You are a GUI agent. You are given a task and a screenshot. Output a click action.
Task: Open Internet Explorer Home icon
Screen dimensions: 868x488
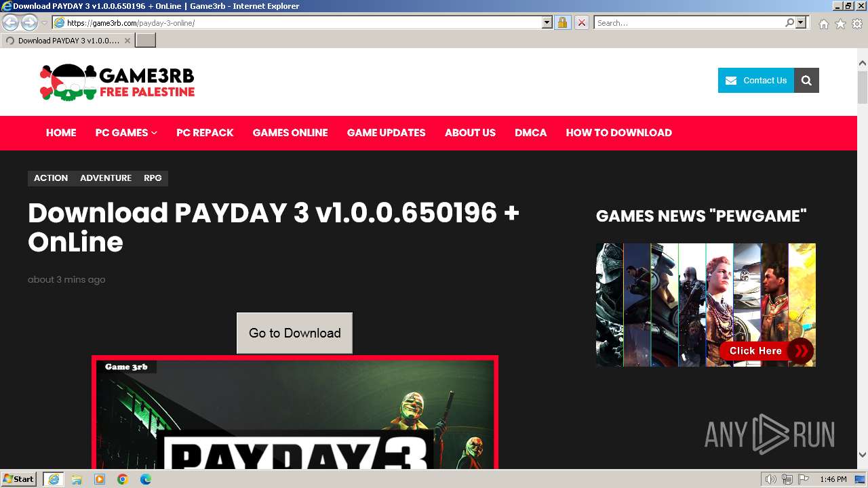[823, 24]
